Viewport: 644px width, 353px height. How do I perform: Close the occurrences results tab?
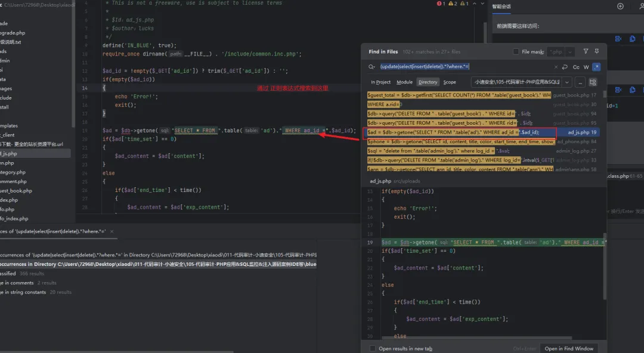pyautogui.click(x=112, y=231)
